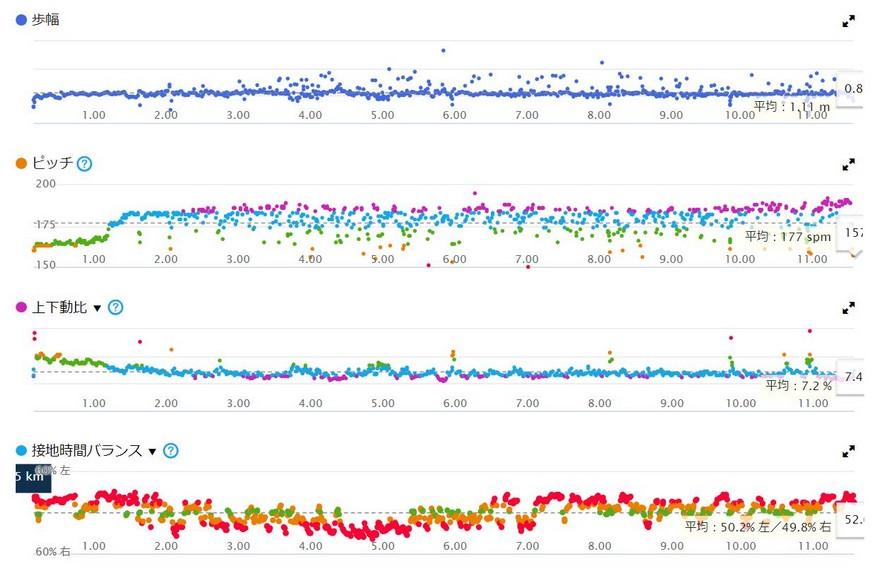
Task: Open the help icon next to 上下動比
Action: coord(115,307)
